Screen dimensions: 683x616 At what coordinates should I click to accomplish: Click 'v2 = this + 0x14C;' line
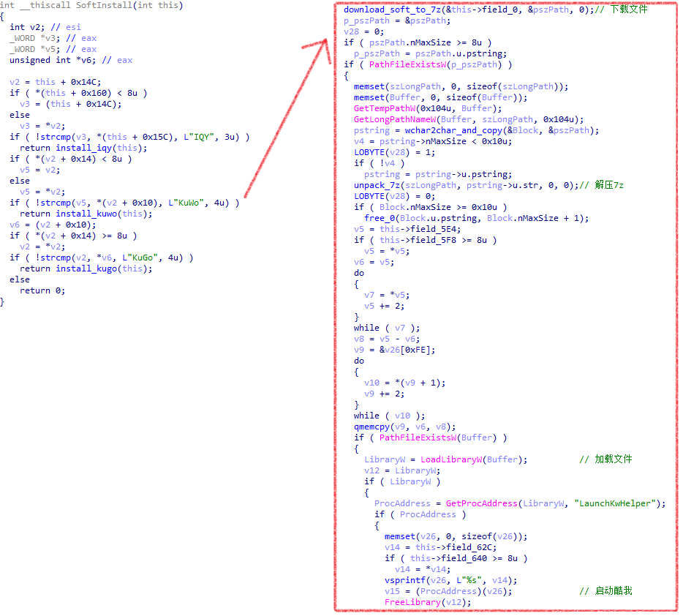point(55,82)
